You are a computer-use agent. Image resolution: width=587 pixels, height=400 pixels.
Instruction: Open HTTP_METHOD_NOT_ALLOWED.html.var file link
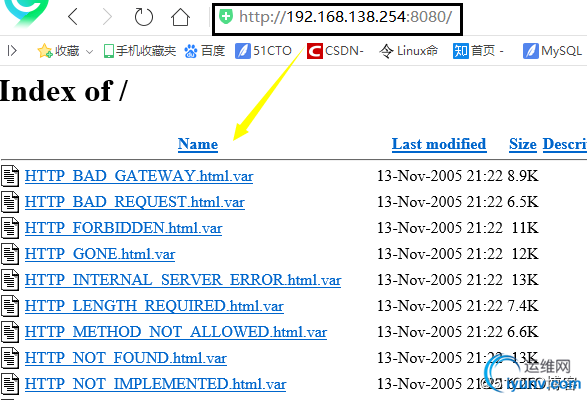coord(176,332)
